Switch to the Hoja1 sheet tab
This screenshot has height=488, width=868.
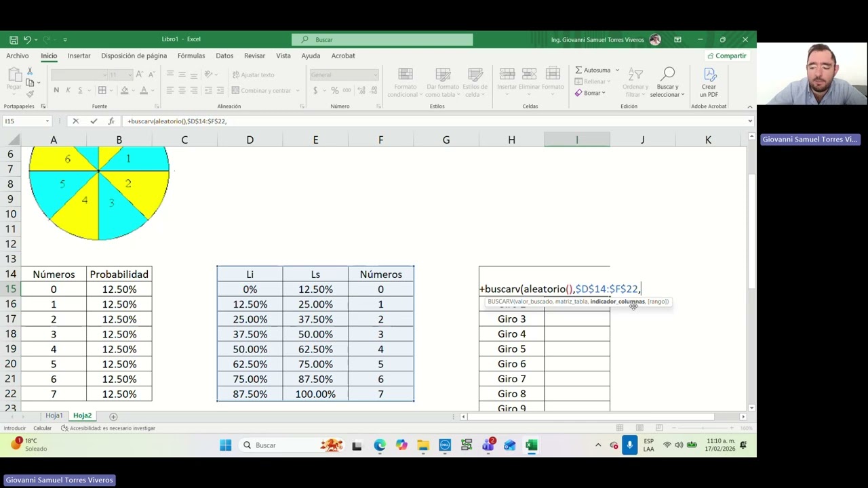[x=54, y=415]
